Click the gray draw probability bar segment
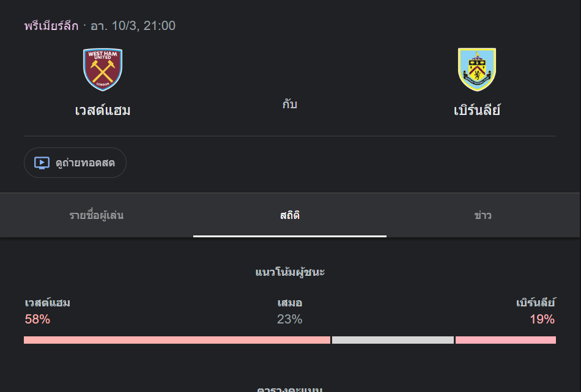The height and width of the screenshot is (392, 581). 391,340
